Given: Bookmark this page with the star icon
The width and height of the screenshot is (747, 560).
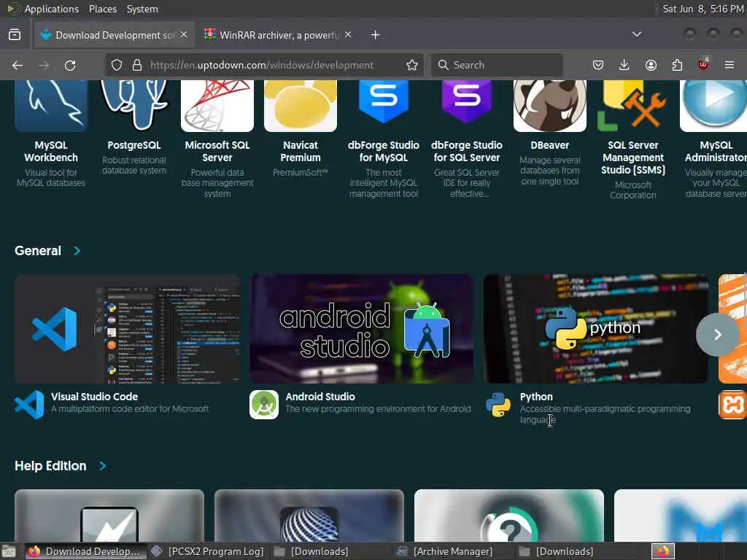Looking at the screenshot, I should point(412,65).
